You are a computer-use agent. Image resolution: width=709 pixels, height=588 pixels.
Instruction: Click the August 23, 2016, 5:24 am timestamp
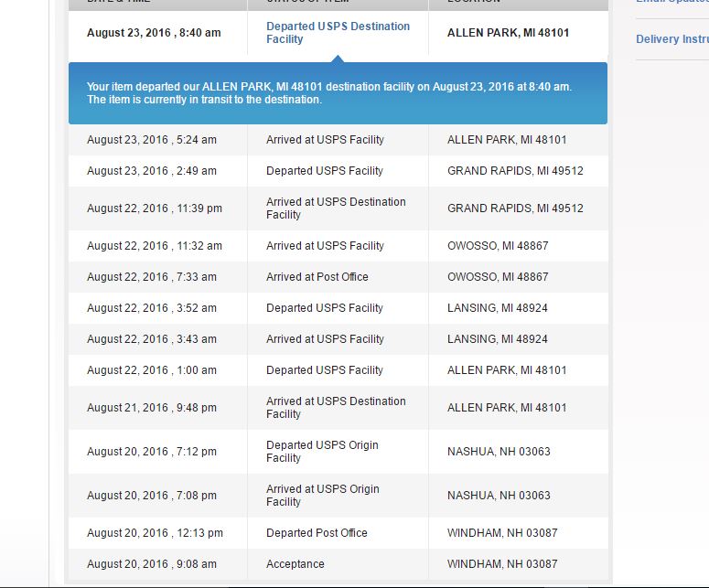click(x=152, y=140)
